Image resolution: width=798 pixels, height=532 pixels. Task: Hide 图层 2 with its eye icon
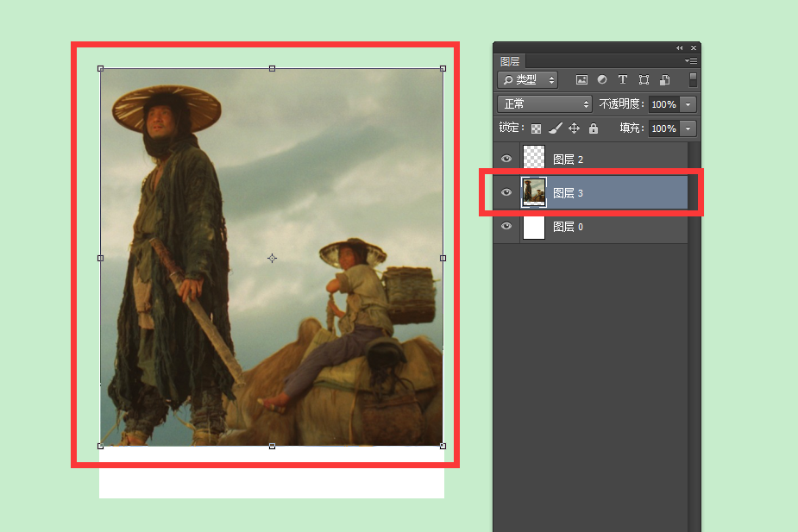point(506,159)
